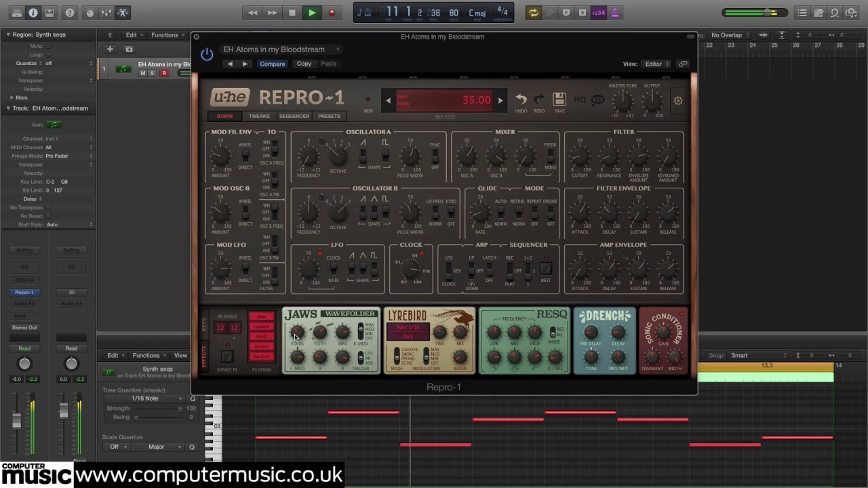The width and height of the screenshot is (868, 488).
Task: Switch to the TWEAKS tab
Action: [x=259, y=116]
